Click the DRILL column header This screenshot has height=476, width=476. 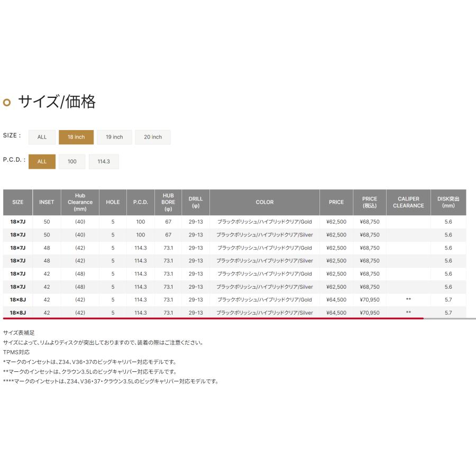coord(196,202)
